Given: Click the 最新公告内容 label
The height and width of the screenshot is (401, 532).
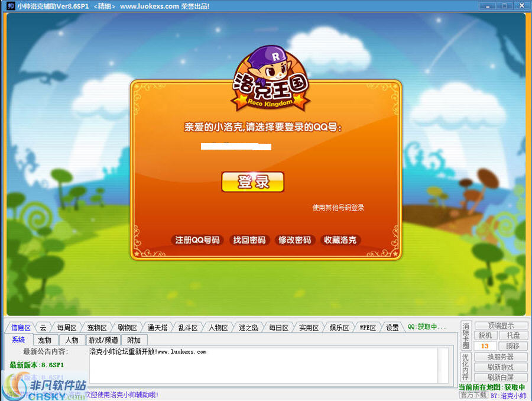Looking at the screenshot, I should click(x=46, y=351).
